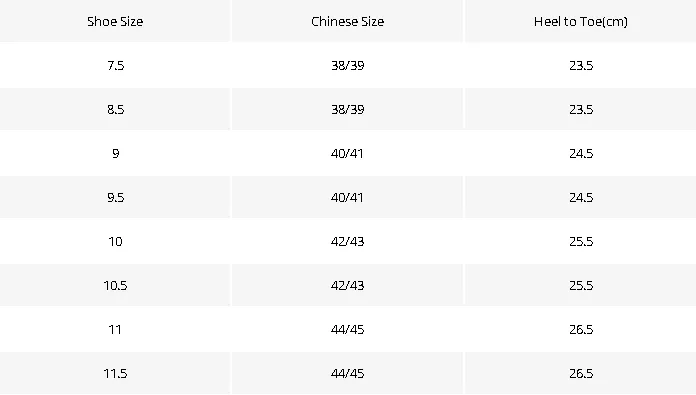Click 40/41 in the size 9 row
696x395 pixels.
click(347, 153)
